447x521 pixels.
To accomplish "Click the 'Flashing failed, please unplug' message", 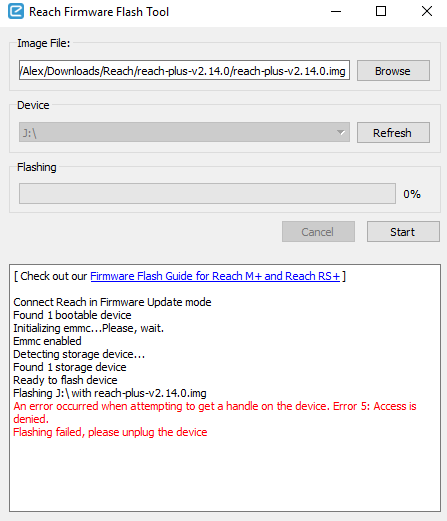I will click(x=110, y=432).
